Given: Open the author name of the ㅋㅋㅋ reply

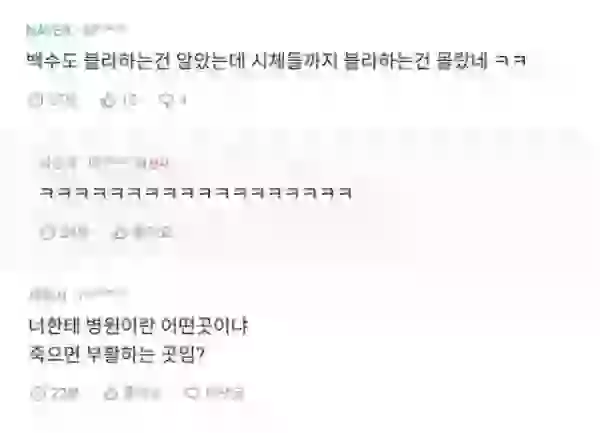Looking at the screenshot, I should 58,163.
